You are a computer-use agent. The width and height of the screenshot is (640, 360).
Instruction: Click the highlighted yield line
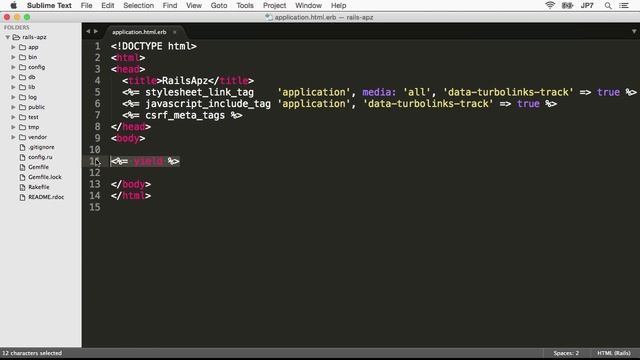point(145,161)
